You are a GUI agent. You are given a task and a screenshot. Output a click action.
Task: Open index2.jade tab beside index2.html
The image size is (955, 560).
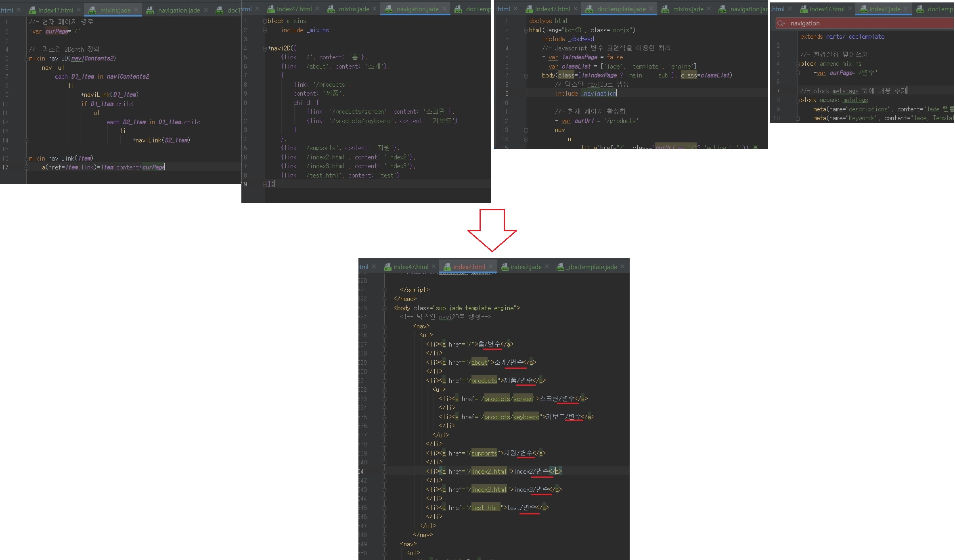[x=526, y=267]
